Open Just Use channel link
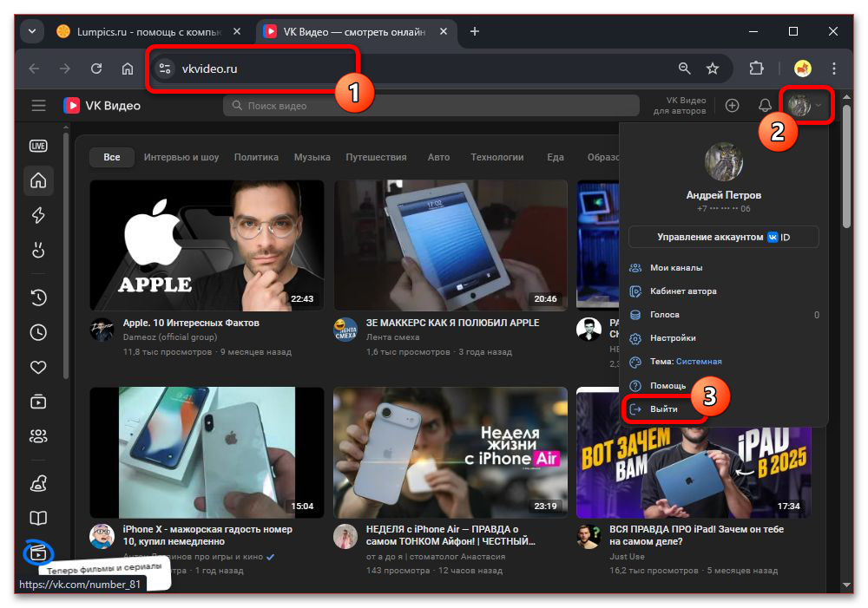The image size is (868, 608). pos(627,557)
